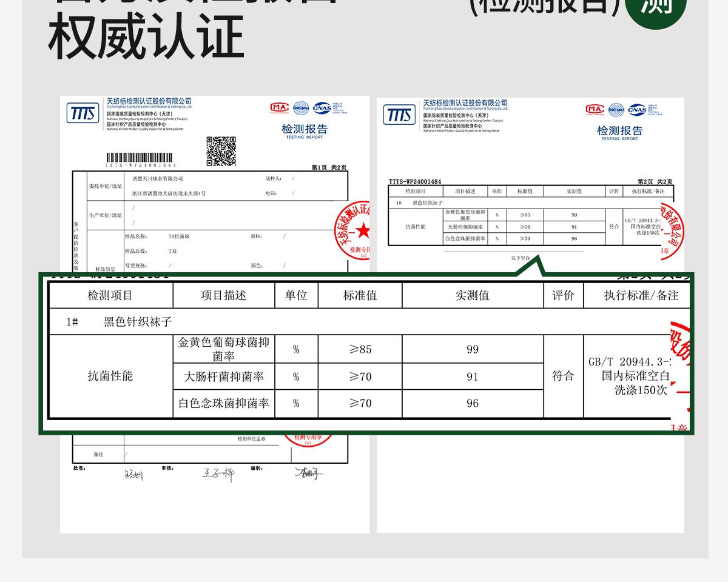Screen dimensions: 728x582
Task: Click the TTS logo on the left report
Action: click(x=83, y=113)
